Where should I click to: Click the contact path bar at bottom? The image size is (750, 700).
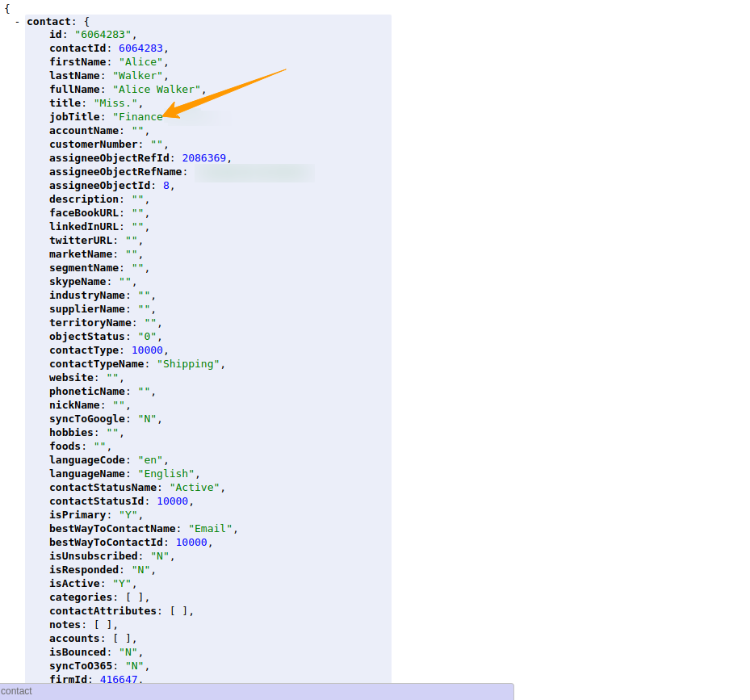(257, 691)
